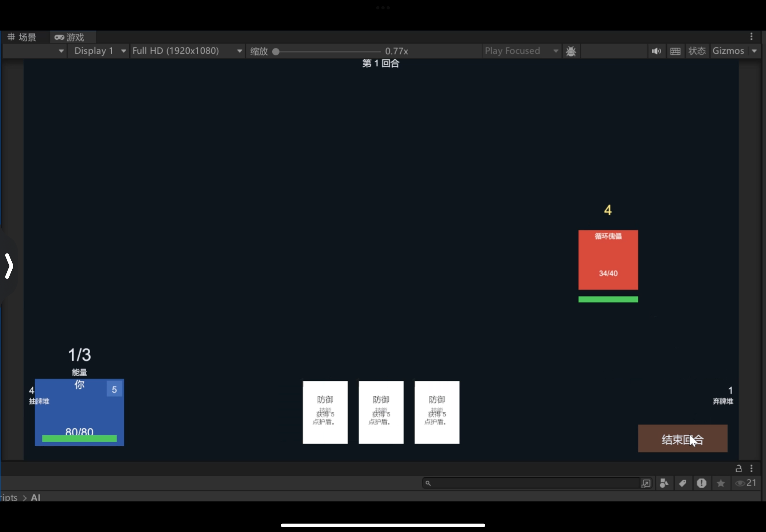
Task: Click the enemy intent number 4
Action: click(608, 210)
